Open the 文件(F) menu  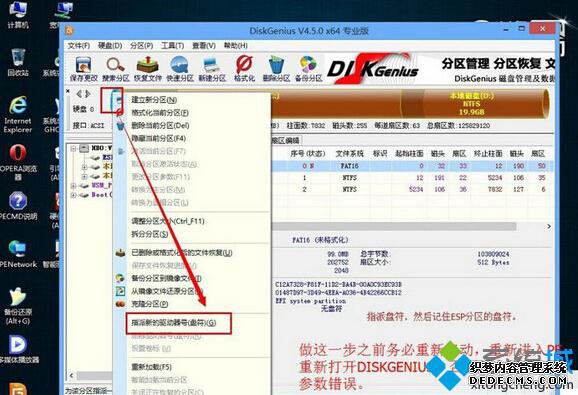click(79, 46)
